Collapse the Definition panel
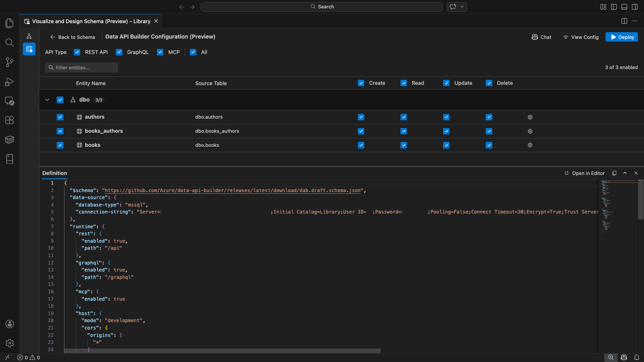 click(x=625, y=173)
